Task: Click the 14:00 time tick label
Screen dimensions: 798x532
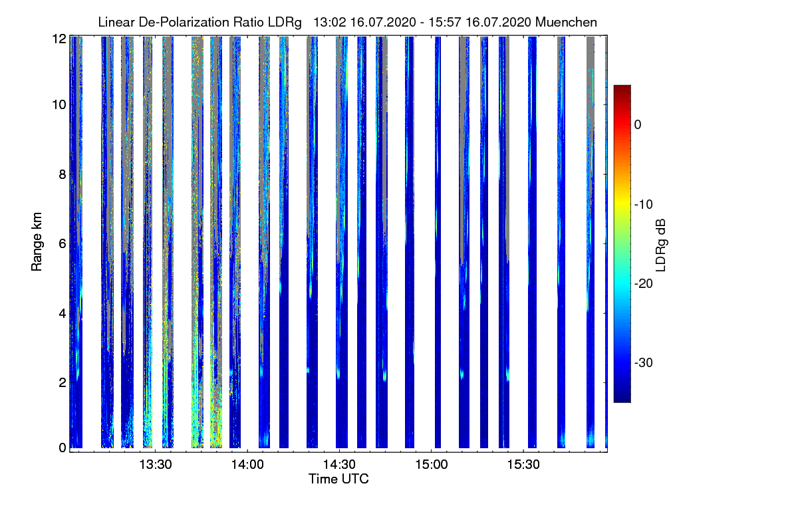Action: coord(247,465)
